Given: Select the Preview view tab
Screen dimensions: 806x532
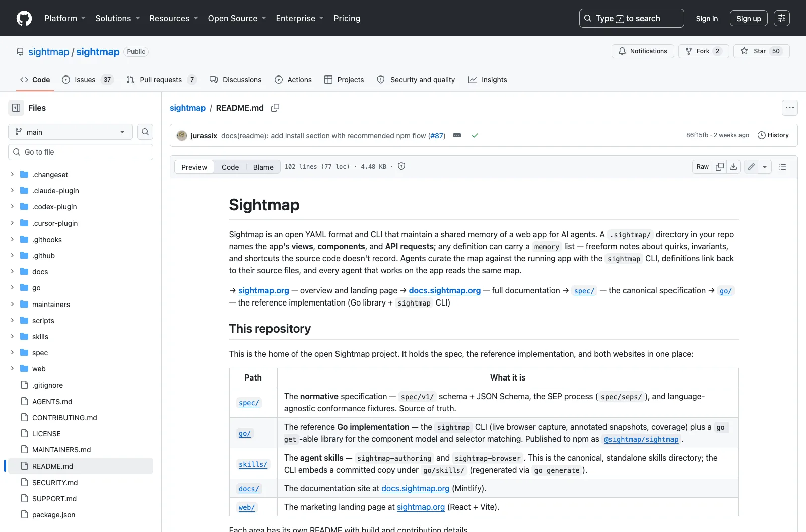Looking at the screenshot, I should click(x=194, y=167).
